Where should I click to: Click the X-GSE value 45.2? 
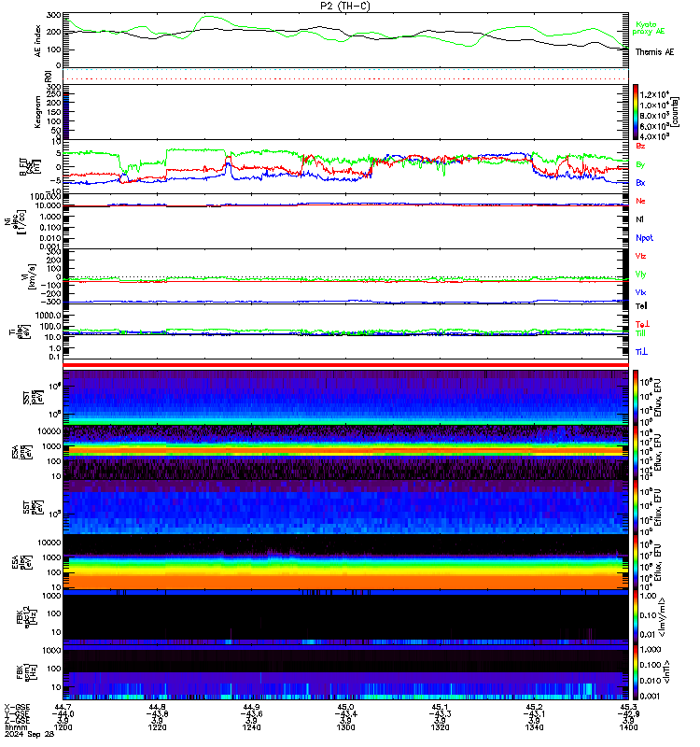click(x=534, y=707)
